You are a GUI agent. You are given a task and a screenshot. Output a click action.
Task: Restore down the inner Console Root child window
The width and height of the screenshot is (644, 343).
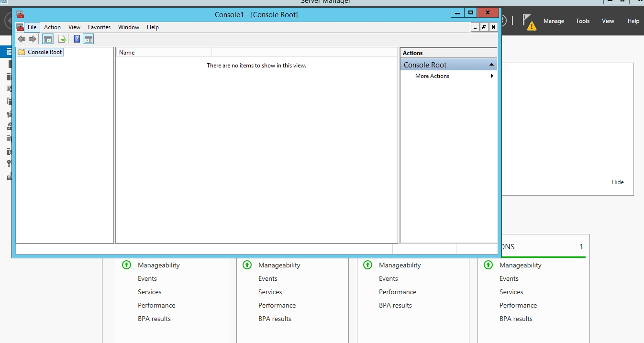[484, 27]
